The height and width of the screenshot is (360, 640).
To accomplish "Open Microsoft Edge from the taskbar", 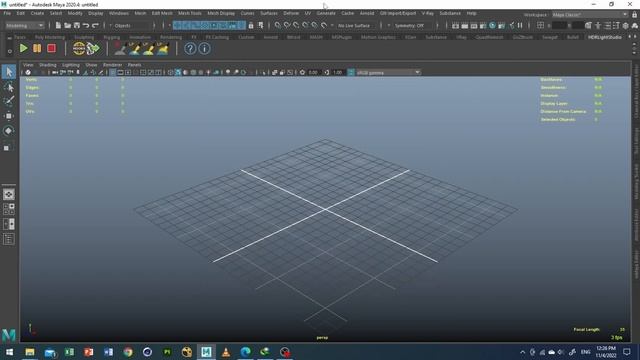I will 245,352.
